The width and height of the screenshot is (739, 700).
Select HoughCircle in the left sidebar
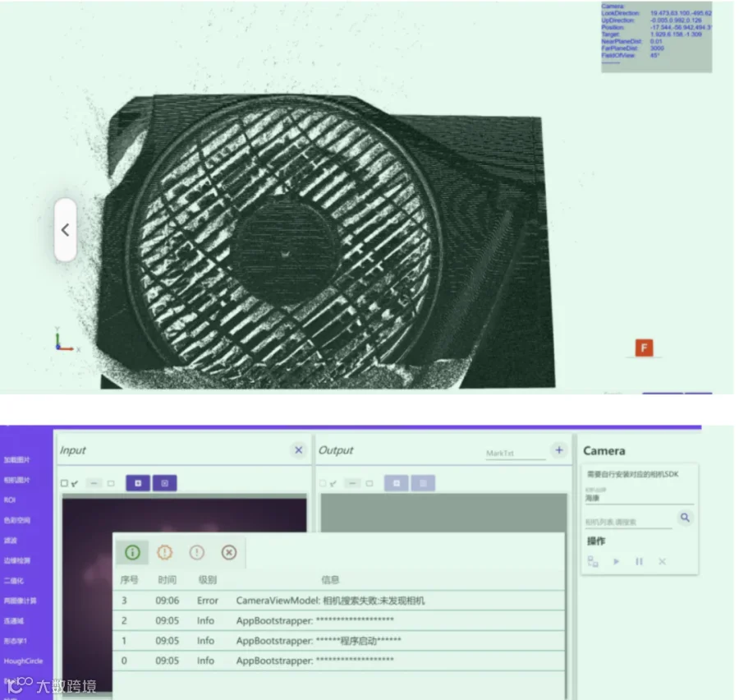tap(23, 661)
